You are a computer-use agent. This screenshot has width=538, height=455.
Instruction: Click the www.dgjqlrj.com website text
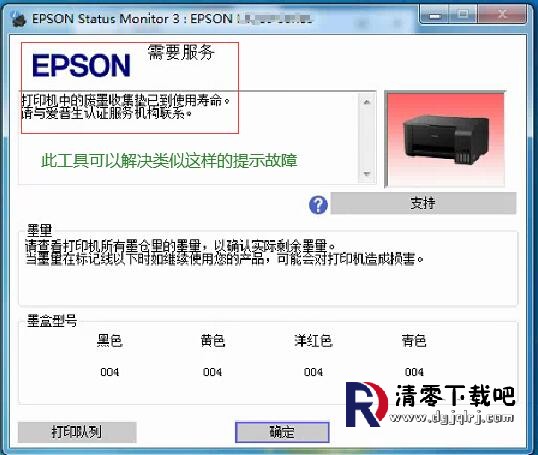452,417
